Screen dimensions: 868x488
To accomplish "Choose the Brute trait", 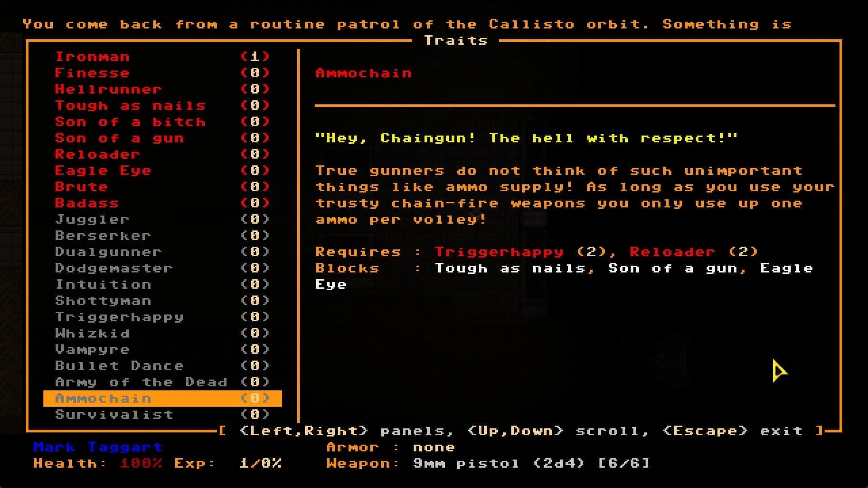I will coord(81,186).
